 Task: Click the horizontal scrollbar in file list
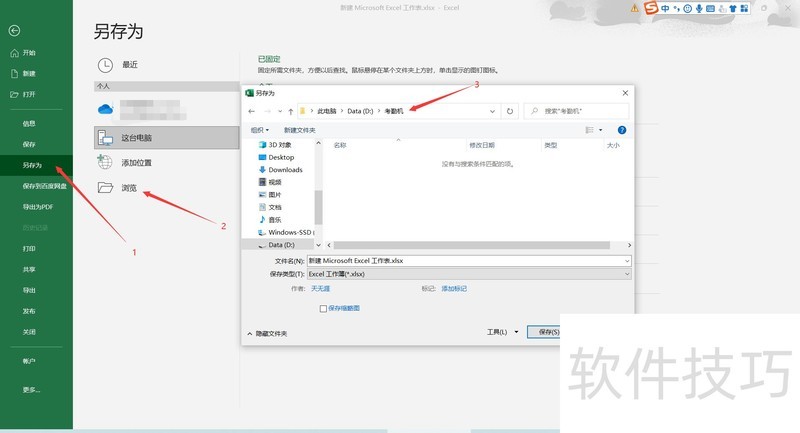click(x=472, y=245)
